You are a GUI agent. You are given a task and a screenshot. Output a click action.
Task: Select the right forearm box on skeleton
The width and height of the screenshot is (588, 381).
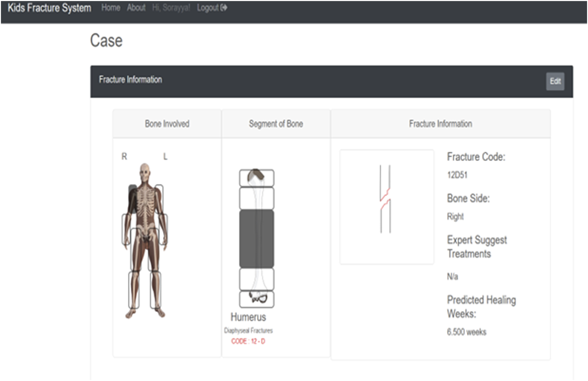click(x=126, y=229)
